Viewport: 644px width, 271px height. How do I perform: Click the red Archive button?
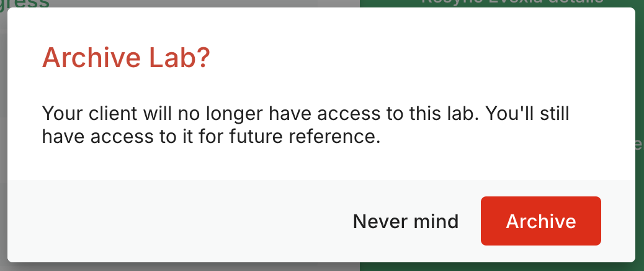[540, 221]
